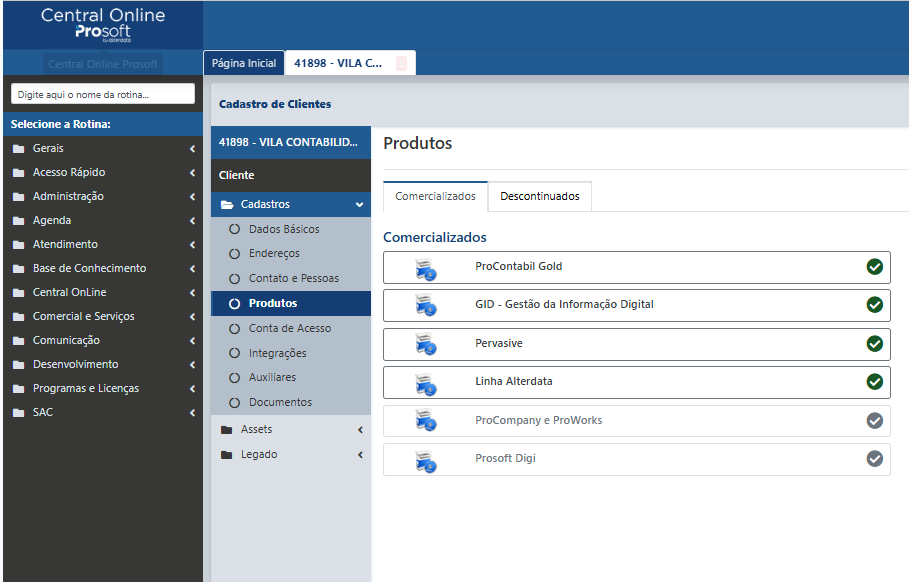Collapse the Cadastros section
The width and height of the screenshot is (909, 582).
pos(359,205)
